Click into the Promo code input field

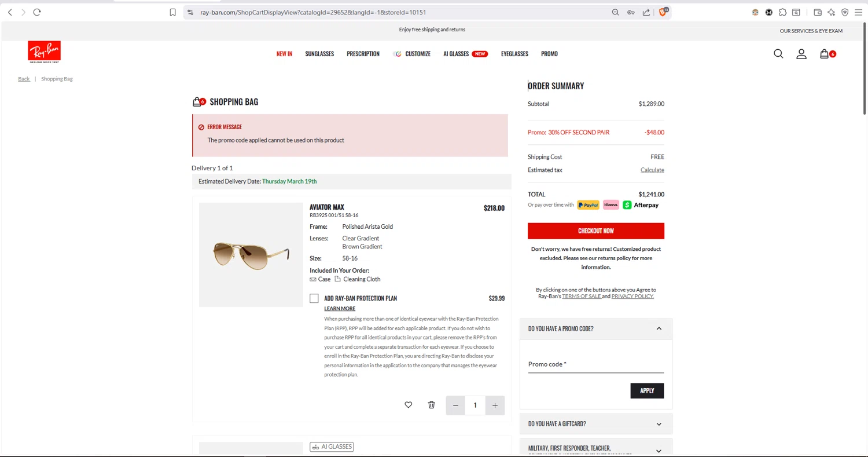pyautogui.click(x=596, y=364)
